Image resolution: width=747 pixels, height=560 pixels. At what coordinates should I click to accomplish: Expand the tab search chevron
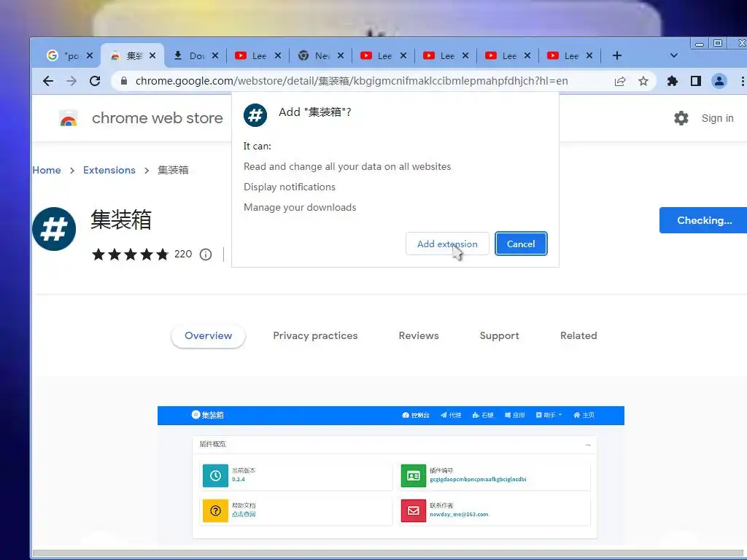click(x=673, y=55)
